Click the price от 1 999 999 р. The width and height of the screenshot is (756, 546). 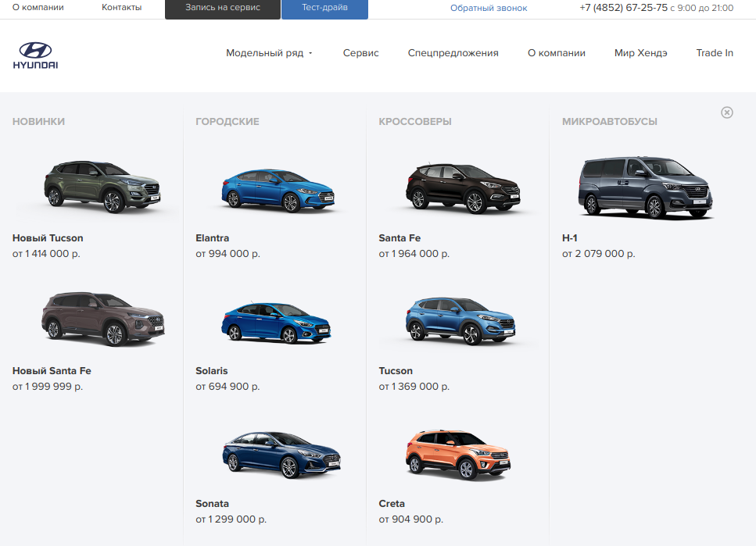tap(48, 387)
